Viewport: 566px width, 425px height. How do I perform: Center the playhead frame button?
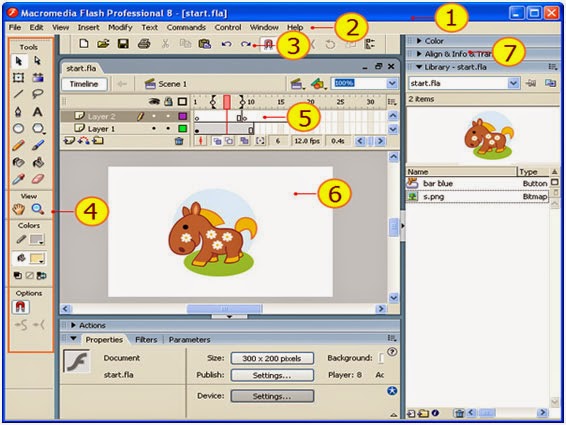point(200,141)
